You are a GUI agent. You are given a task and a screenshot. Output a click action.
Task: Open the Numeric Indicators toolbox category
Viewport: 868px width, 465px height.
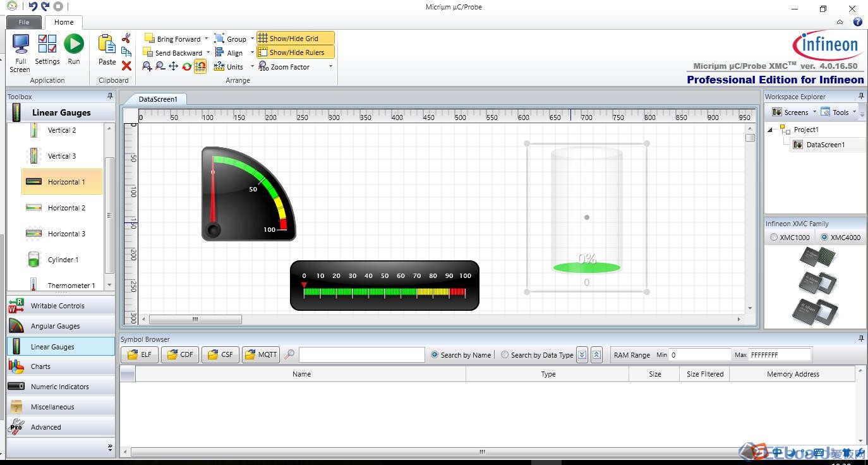tap(61, 387)
